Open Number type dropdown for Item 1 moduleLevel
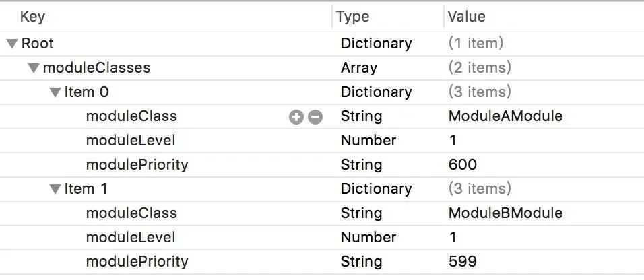The height and width of the screenshot is (280, 644). [x=368, y=238]
